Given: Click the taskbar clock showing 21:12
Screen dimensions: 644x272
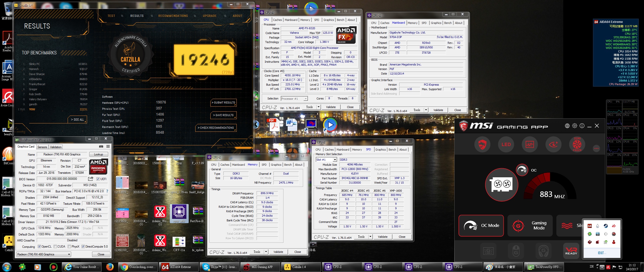Looking at the screenshot, I should click(632, 267).
